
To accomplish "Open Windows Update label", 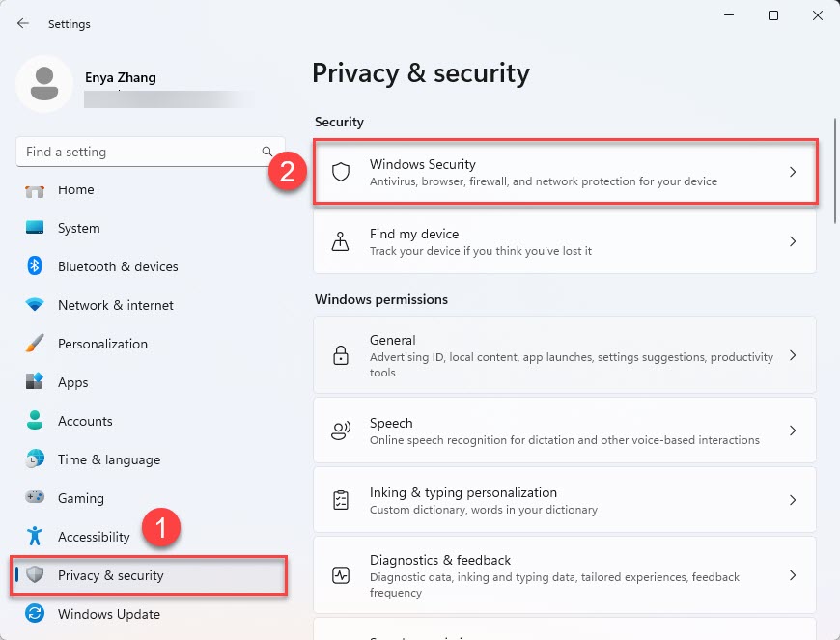I will click(109, 614).
